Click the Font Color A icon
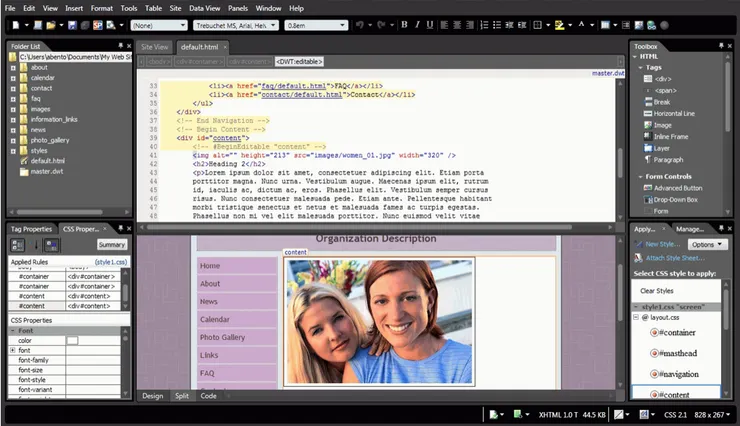The width and height of the screenshot is (740, 426). [x=581, y=25]
